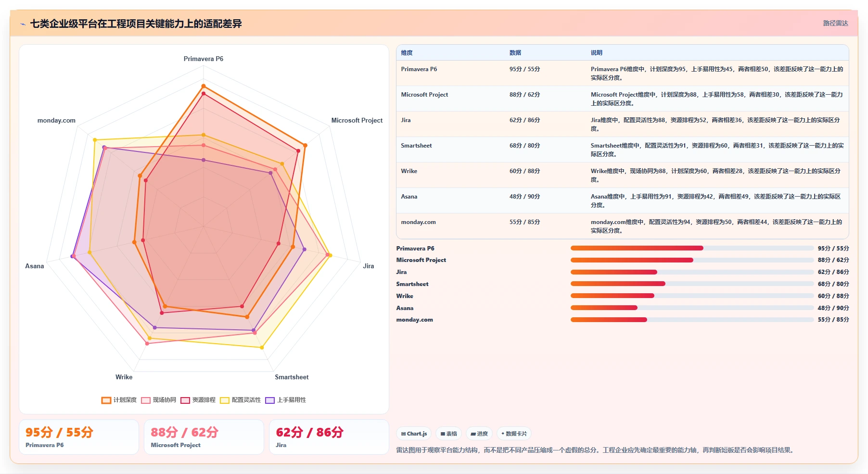The width and height of the screenshot is (868, 474).
Task: Click the 60分 / 88分 value in the table
Action: [524, 171]
